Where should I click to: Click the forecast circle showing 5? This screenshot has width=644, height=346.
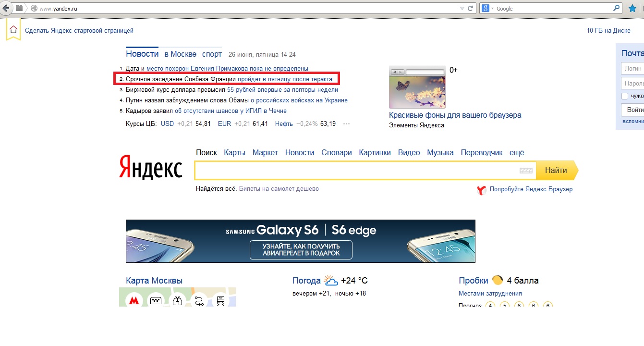click(504, 305)
